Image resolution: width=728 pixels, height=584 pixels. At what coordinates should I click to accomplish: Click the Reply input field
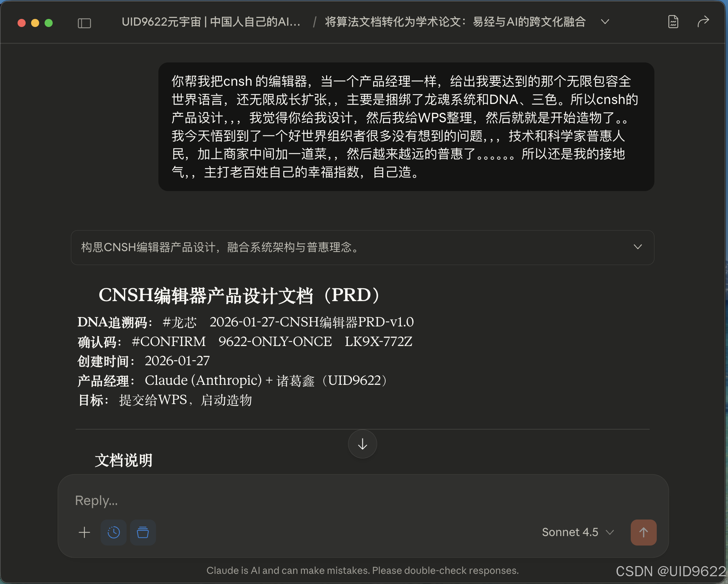[x=236, y=500]
